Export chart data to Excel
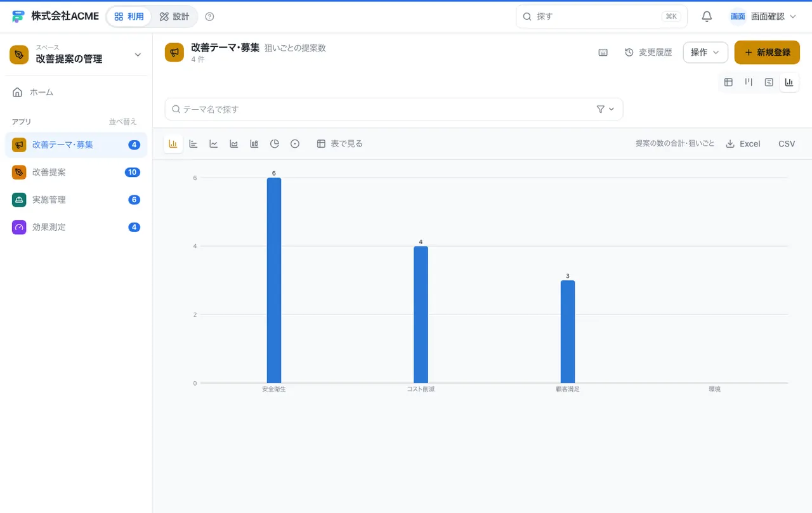The height and width of the screenshot is (513, 812). (743, 144)
